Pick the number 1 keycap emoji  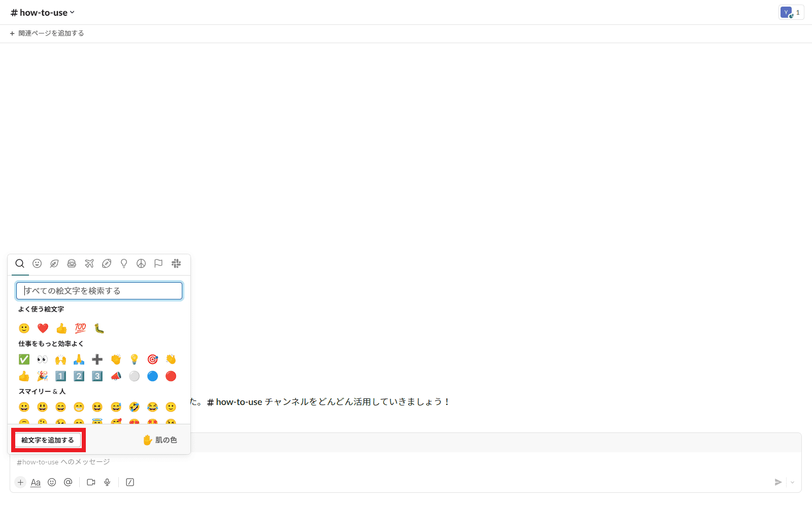tap(60, 376)
